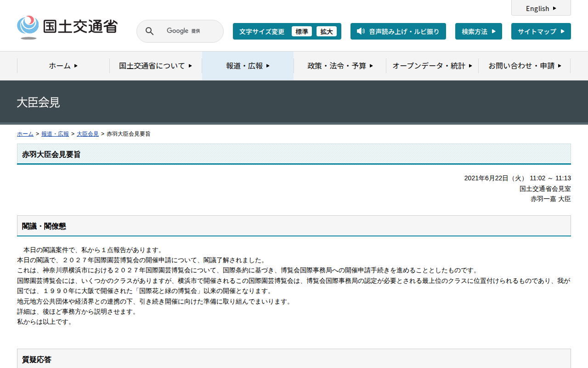Viewport: 588px width, 368px height.
Task: Click the speaker icon for 音声読み上げ
Action: pos(361,31)
